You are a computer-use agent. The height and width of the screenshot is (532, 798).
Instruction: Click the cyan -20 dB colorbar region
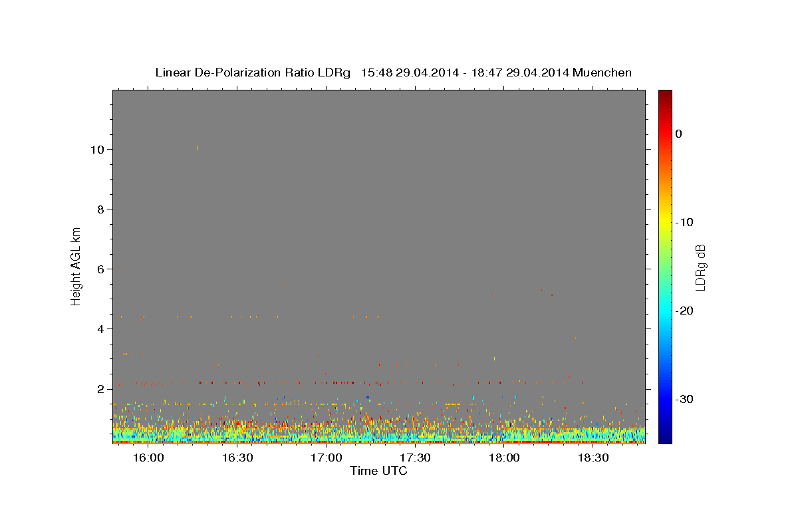[x=665, y=311]
